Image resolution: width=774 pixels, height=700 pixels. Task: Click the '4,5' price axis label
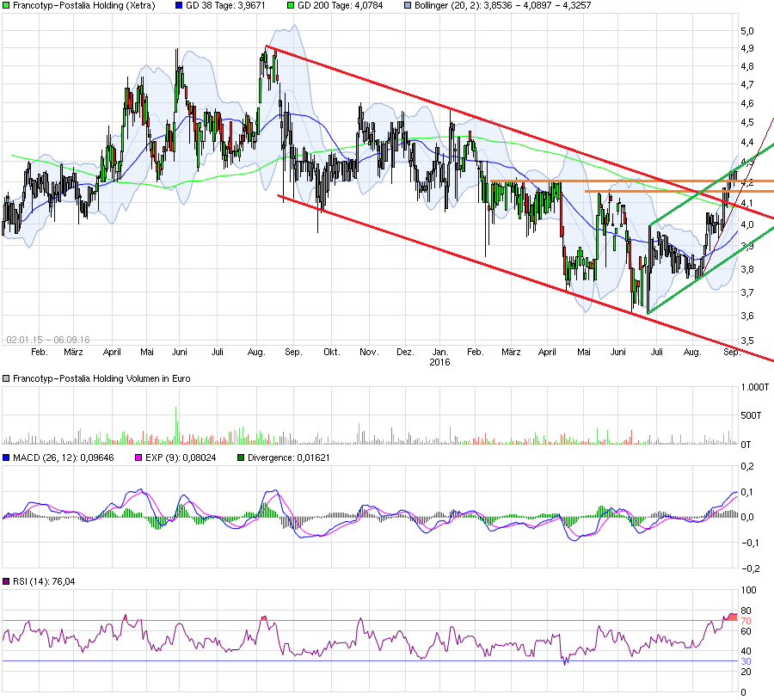pos(747,122)
